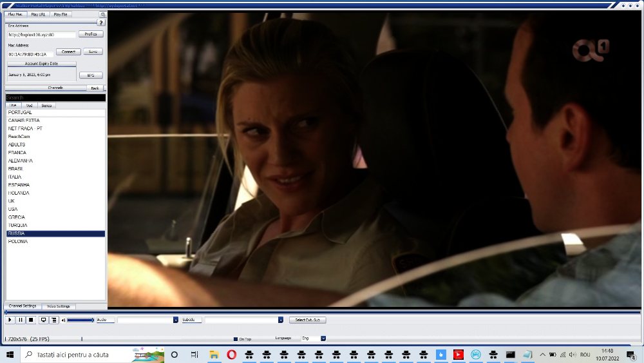Open the command prompt taskbar icon

coord(511,355)
